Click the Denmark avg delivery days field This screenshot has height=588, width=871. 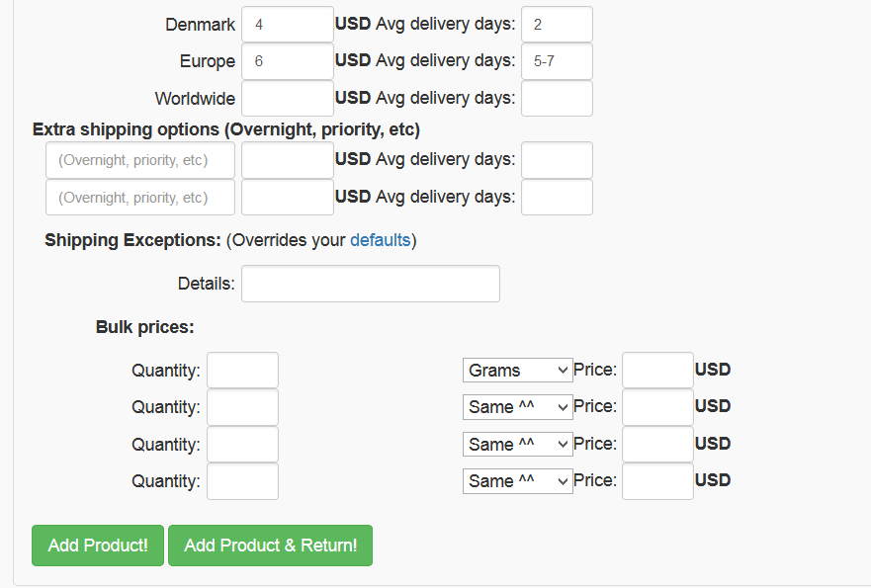tap(557, 25)
